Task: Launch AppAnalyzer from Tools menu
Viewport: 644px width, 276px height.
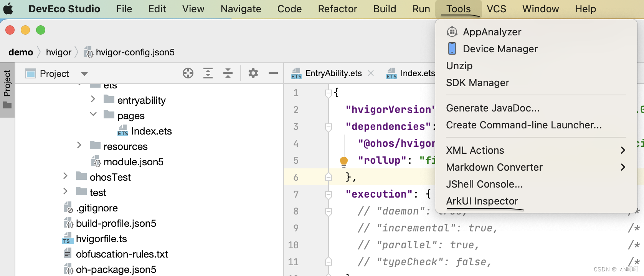Action: click(x=536, y=32)
